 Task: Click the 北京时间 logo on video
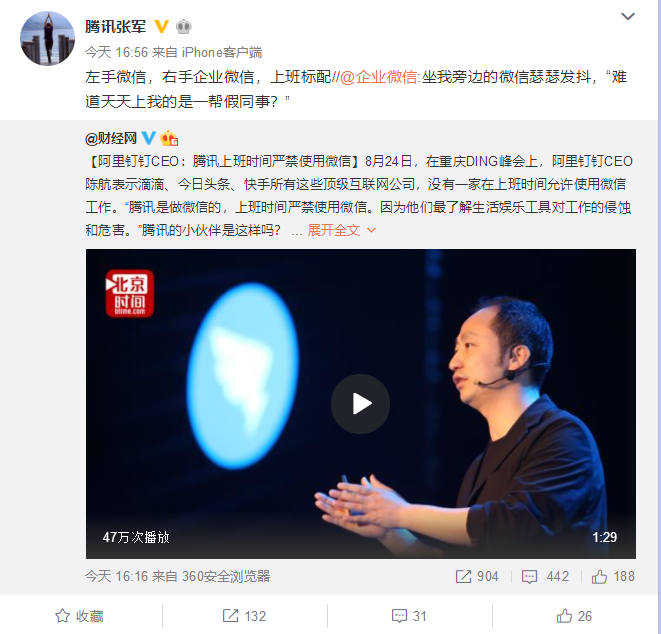(130, 293)
